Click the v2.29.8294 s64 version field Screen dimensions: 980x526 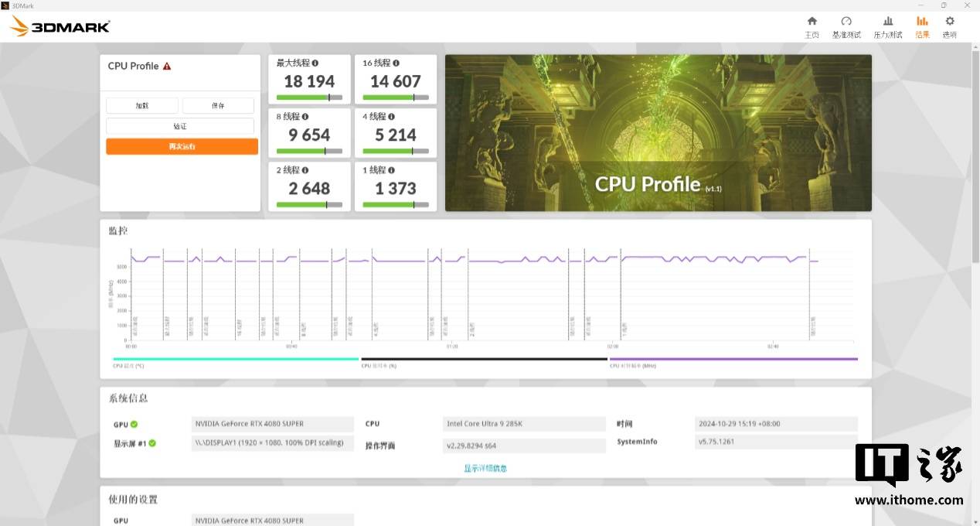(x=525, y=446)
